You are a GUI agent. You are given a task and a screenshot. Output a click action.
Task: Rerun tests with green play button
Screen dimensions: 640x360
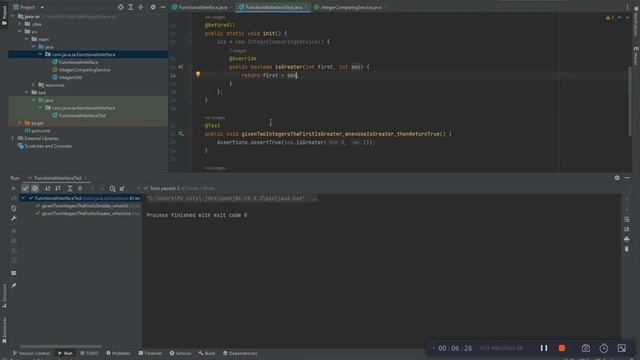click(x=13, y=189)
